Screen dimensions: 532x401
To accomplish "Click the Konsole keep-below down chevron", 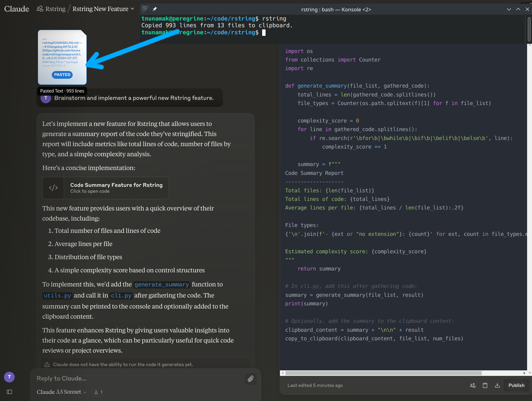I will pos(509,9).
